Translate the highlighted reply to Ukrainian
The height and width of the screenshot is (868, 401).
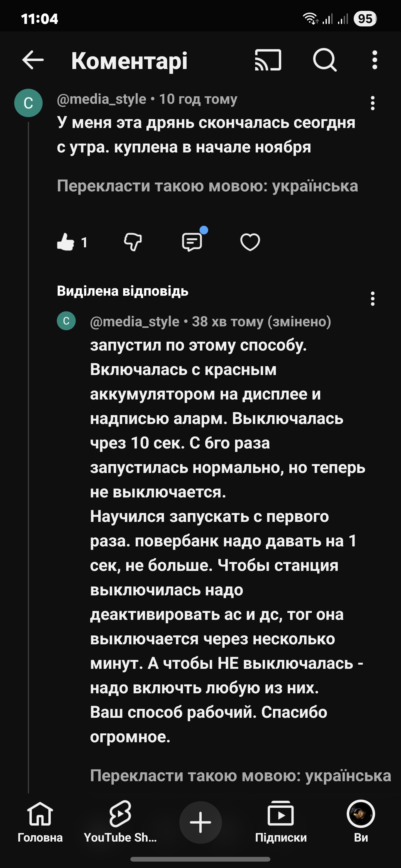[240, 775]
